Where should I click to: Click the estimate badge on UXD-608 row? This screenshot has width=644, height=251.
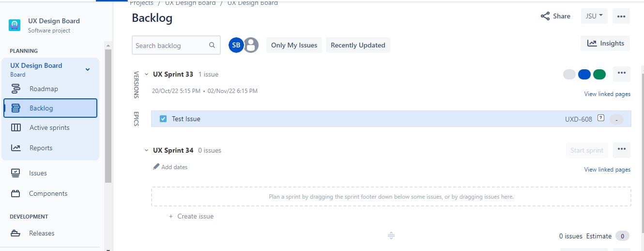(616, 119)
